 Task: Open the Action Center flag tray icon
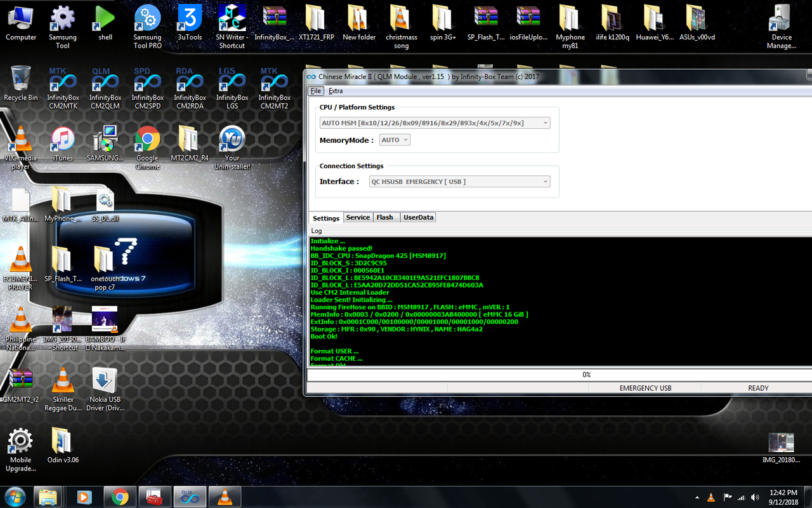727,497
